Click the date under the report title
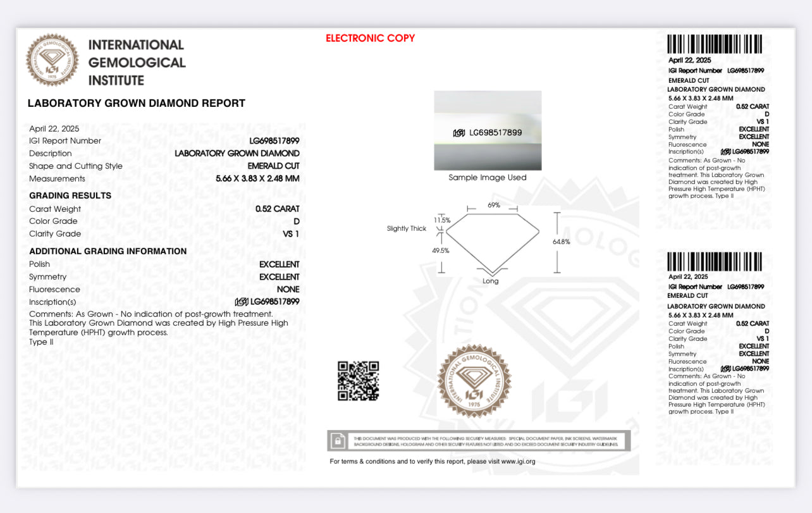The width and height of the screenshot is (812, 513). click(54, 128)
